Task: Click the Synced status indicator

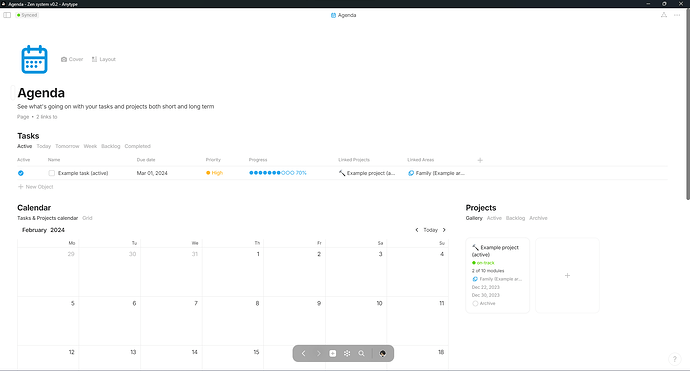Action: pos(27,15)
